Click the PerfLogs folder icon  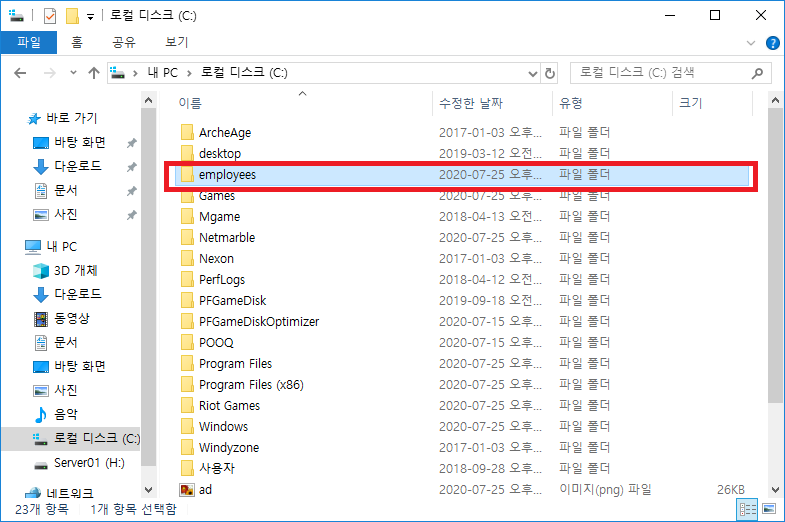tap(187, 279)
